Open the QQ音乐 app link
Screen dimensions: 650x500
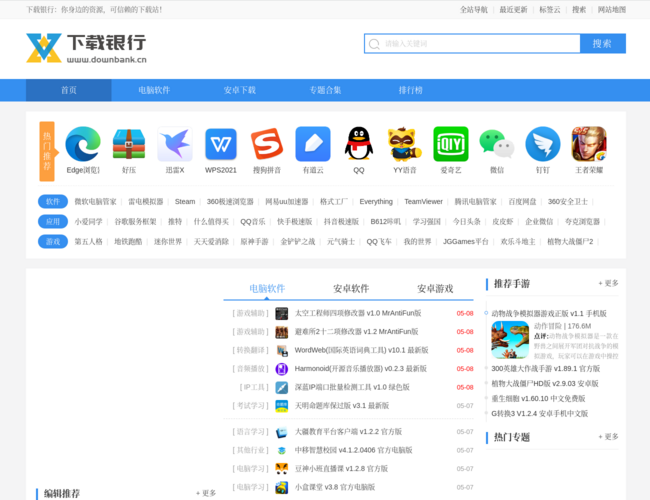[x=252, y=221]
